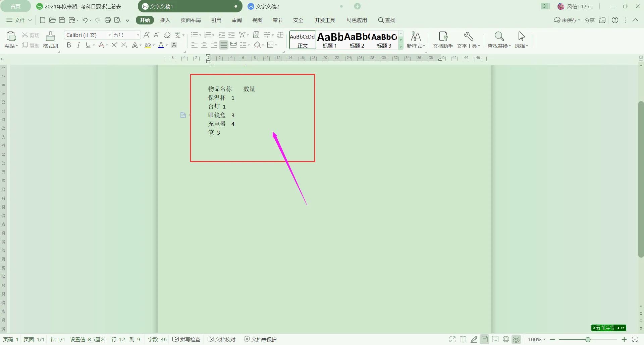Click the clear formatting eraser icon
This screenshot has height=345, width=644.
167,35
